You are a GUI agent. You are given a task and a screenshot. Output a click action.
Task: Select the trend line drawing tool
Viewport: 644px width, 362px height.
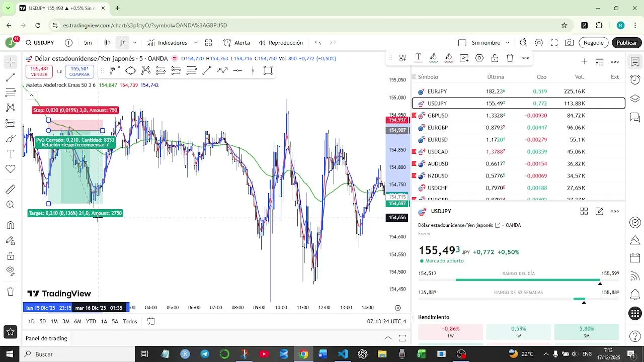11,77
